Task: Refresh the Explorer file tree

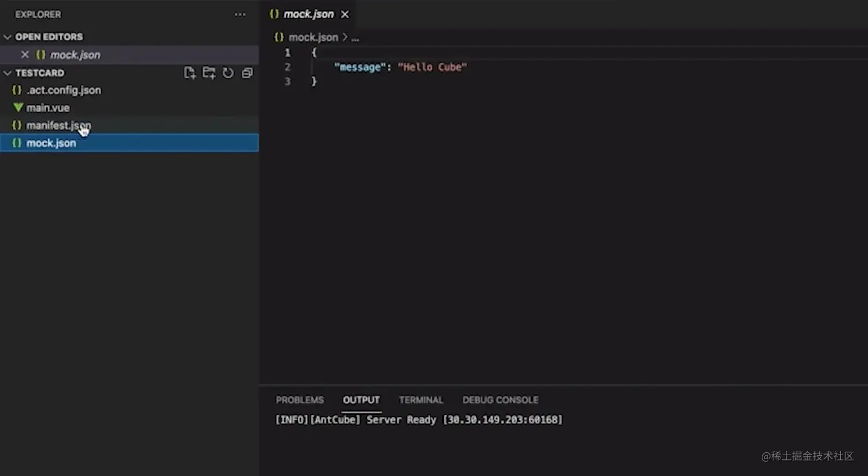Action: pos(229,73)
